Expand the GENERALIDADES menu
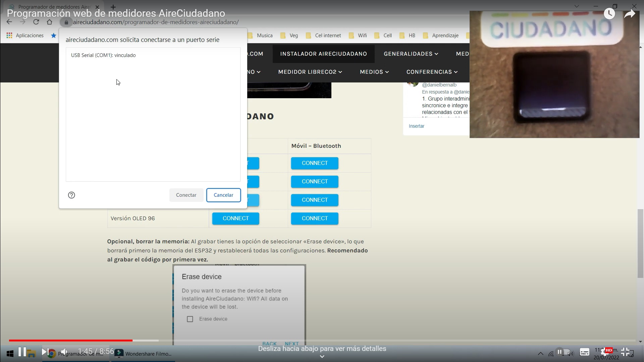 (x=411, y=54)
